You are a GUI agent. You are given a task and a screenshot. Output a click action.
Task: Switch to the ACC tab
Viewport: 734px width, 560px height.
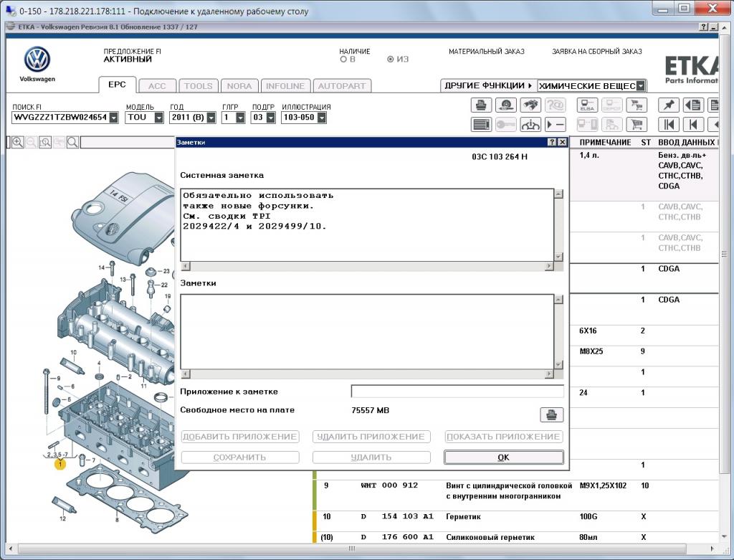pos(157,86)
